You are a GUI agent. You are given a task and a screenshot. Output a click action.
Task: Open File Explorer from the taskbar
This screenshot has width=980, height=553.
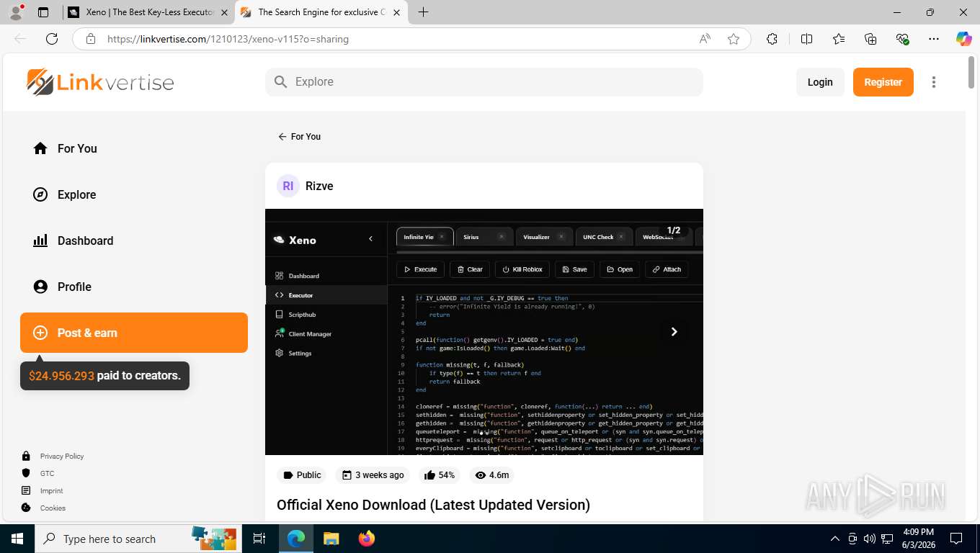[x=331, y=539]
